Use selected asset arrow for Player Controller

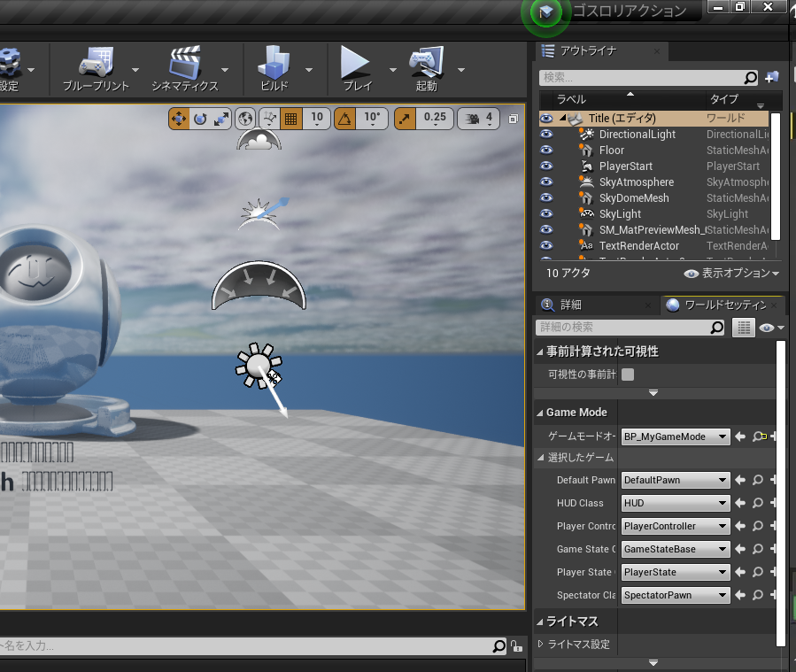(741, 526)
